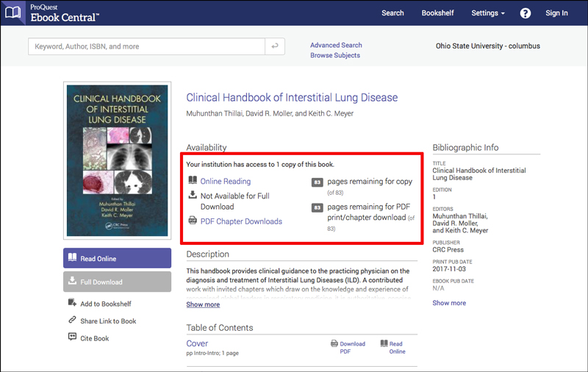Click the Not Available for Full Download text
Screen dimensions: 588x372
tap(234, 201)
